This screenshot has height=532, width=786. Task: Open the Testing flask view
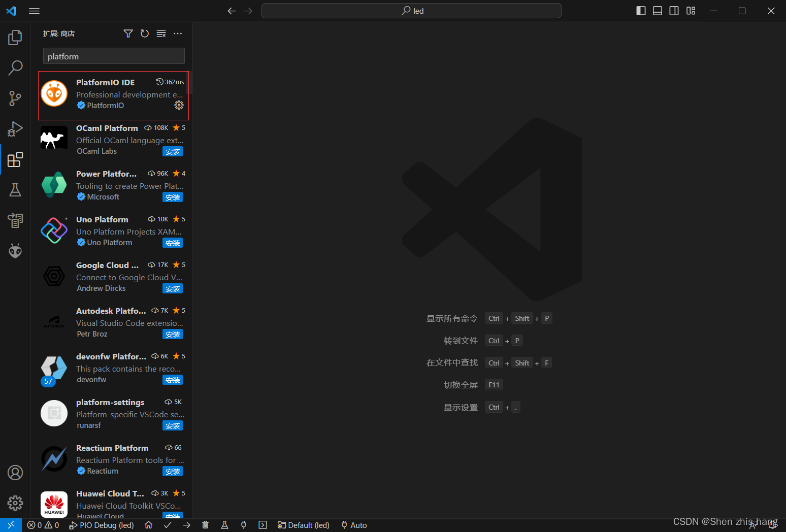pos(15,190)
